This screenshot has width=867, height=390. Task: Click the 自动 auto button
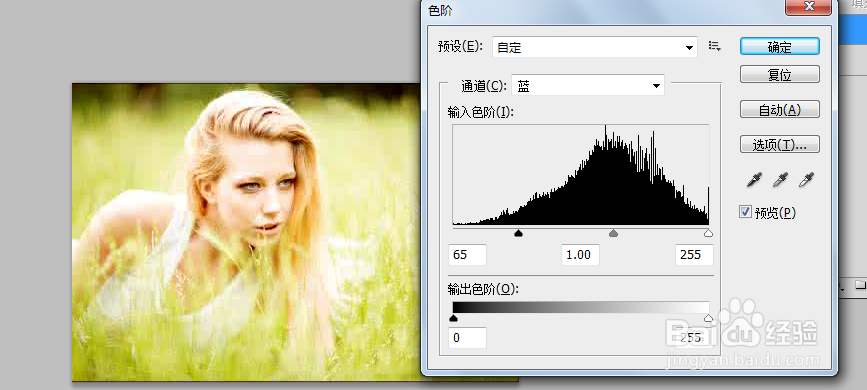pos(780,110)
